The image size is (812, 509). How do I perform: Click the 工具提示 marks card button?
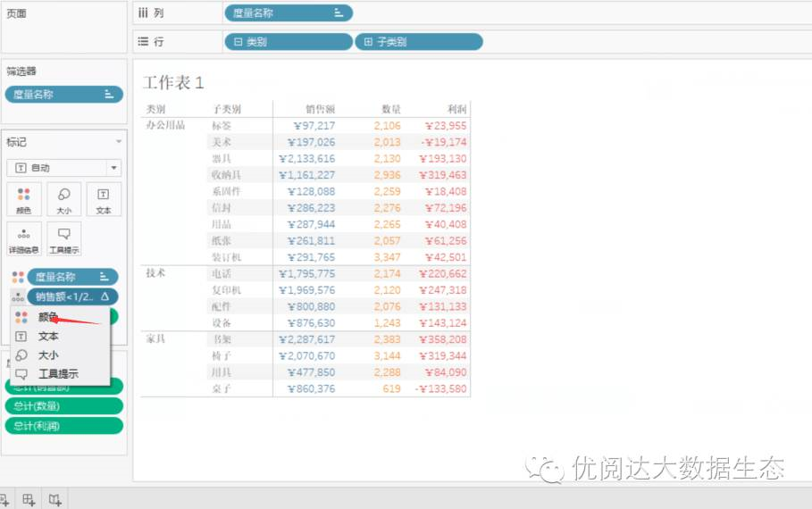tap(63, 238)
